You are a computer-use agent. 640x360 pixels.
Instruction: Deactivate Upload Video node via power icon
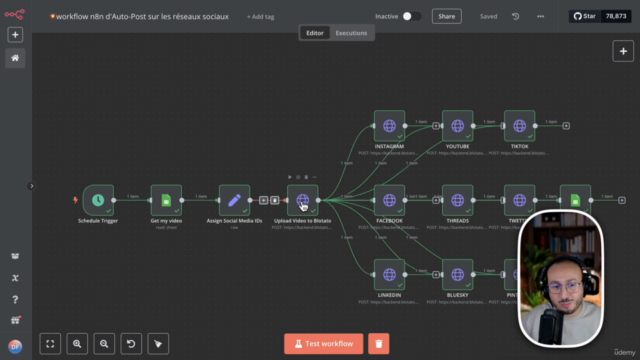click(x=298, y=177)
